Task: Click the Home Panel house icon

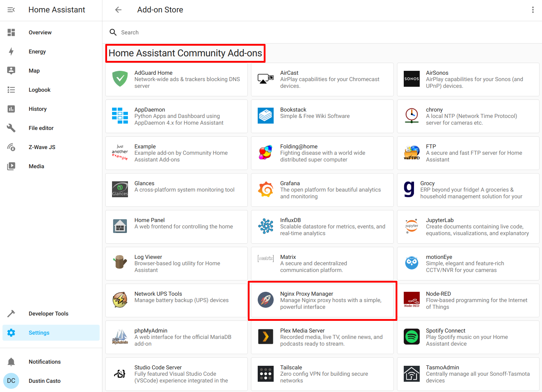Action: point(120,227)
